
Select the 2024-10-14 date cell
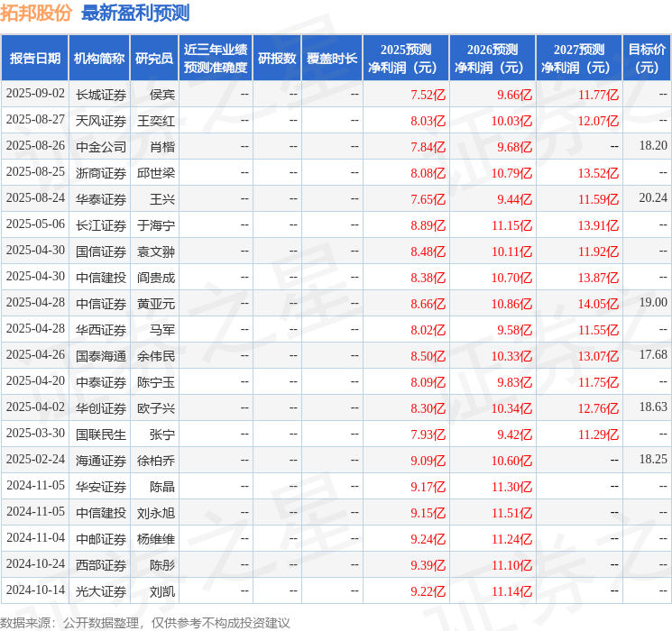[35, 590]
